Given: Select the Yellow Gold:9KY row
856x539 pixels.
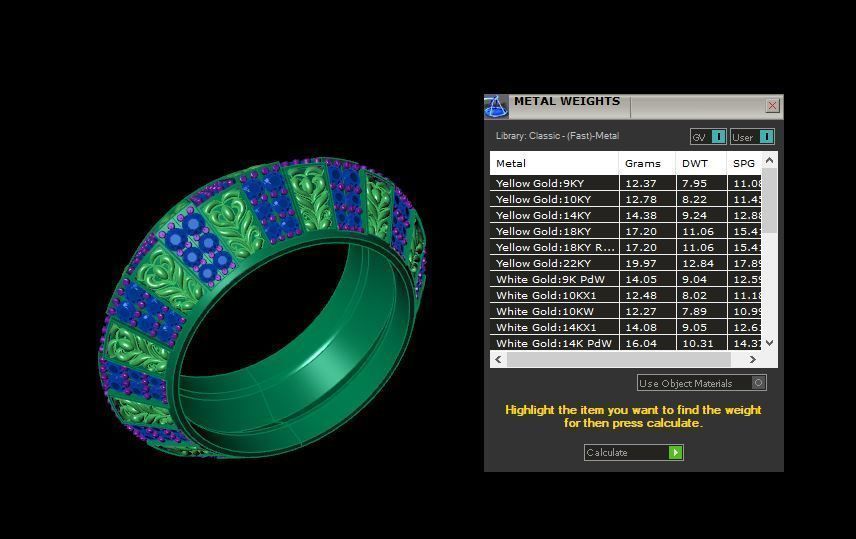Looking at the screenshot, I should click(626, 183).
